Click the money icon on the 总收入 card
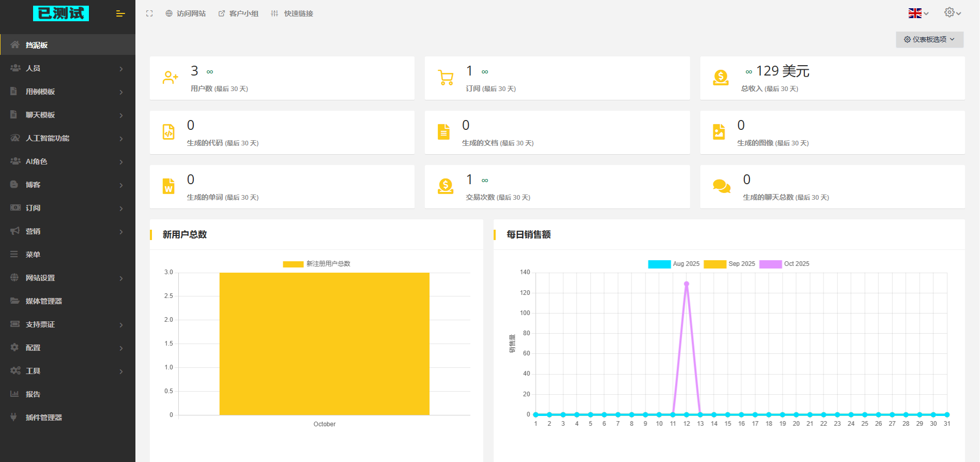980x462 pixels. coord(721,78)
